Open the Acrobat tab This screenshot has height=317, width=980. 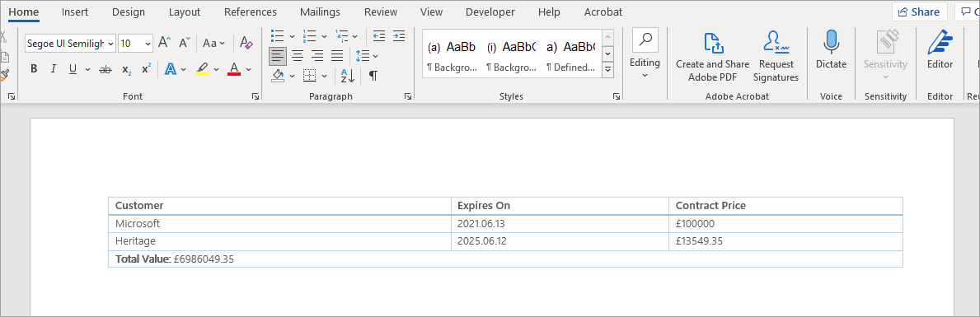pyautogui.click(x=603, y=12)
